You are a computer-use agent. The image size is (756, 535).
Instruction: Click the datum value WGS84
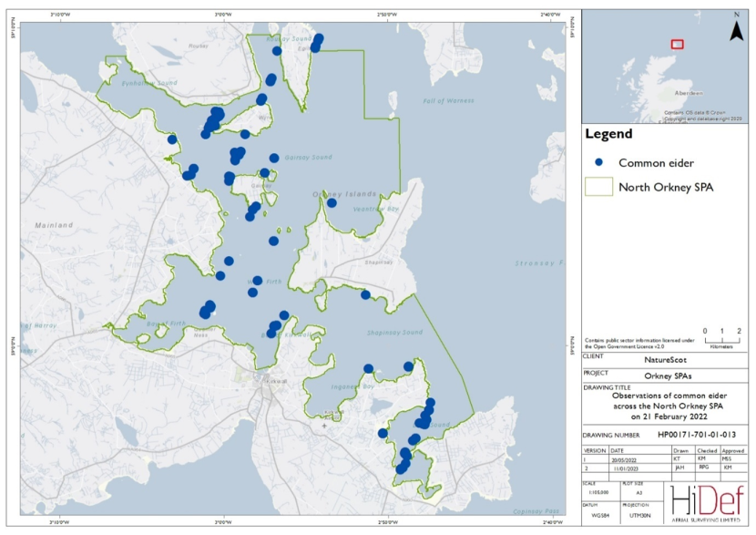[600, 515]
